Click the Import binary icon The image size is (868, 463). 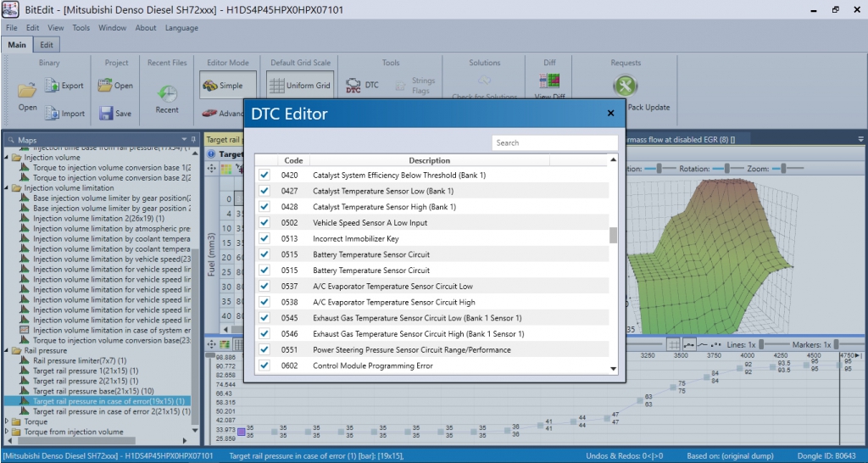coord(52,113)
